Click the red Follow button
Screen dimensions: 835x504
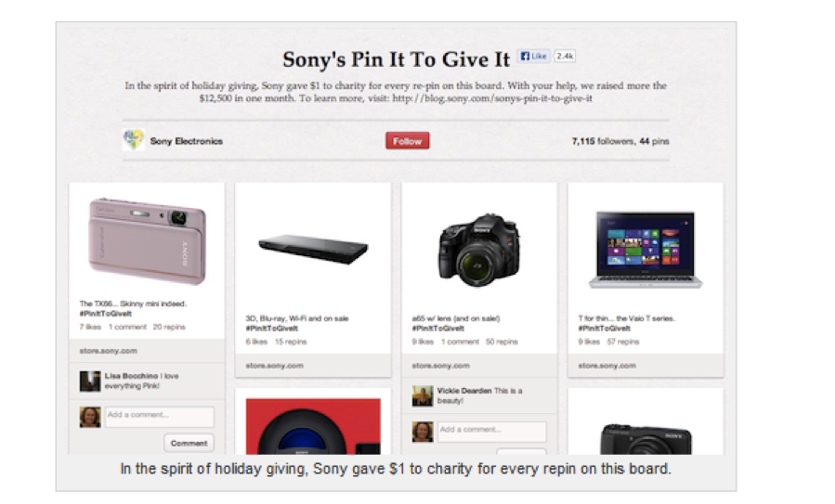[408, 141]
